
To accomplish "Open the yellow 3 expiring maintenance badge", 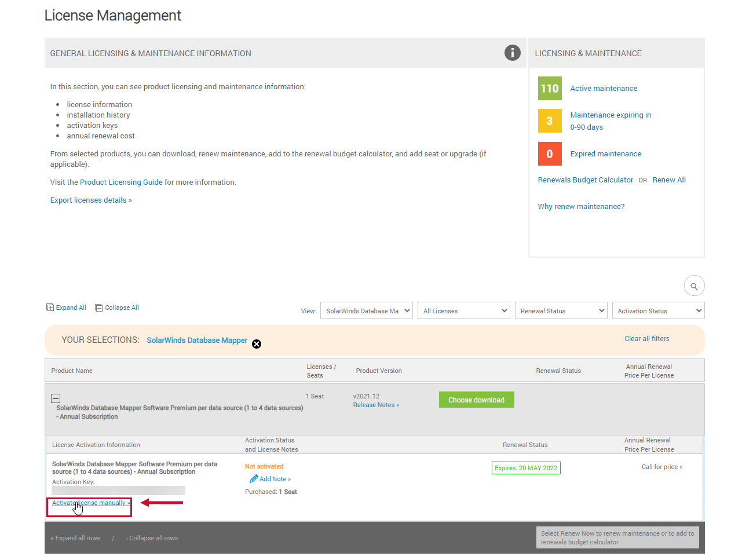I will 550,121.
